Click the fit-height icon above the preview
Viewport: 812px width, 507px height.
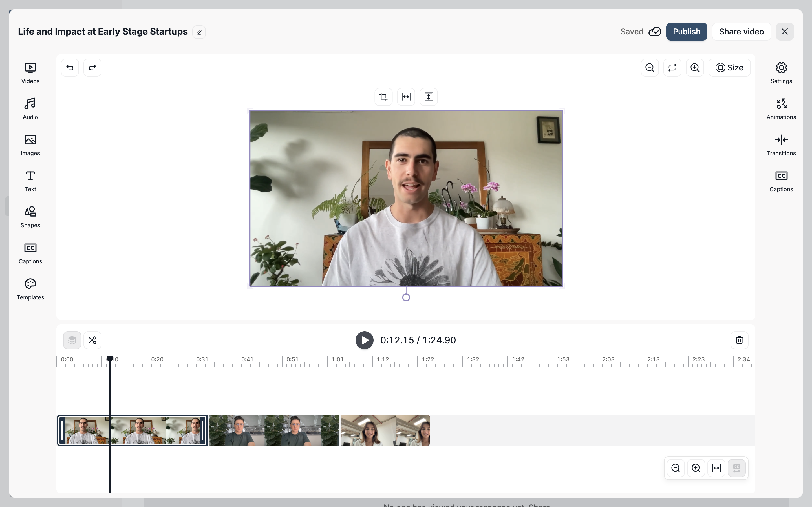point(429,97)
